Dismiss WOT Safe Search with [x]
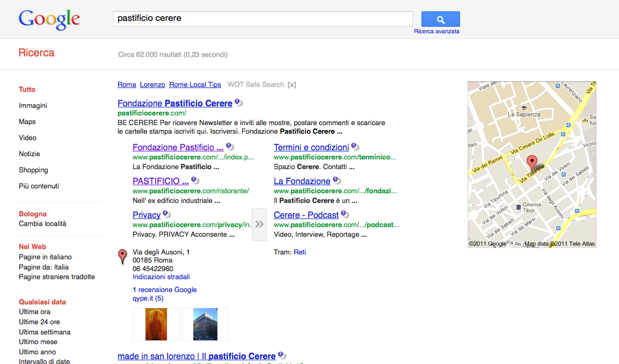The width and height of the screenshot is (619, 364). click(x=292, y=84)
